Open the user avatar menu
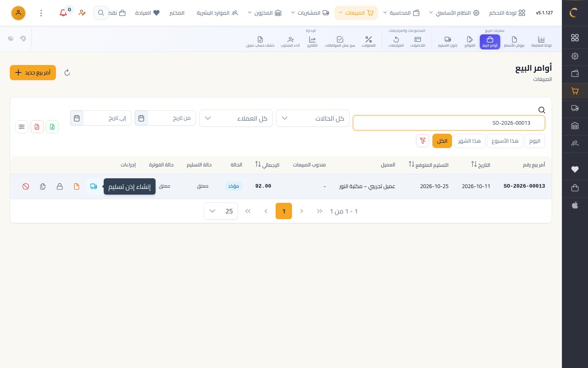588x368 pixels. coord(18,13)
